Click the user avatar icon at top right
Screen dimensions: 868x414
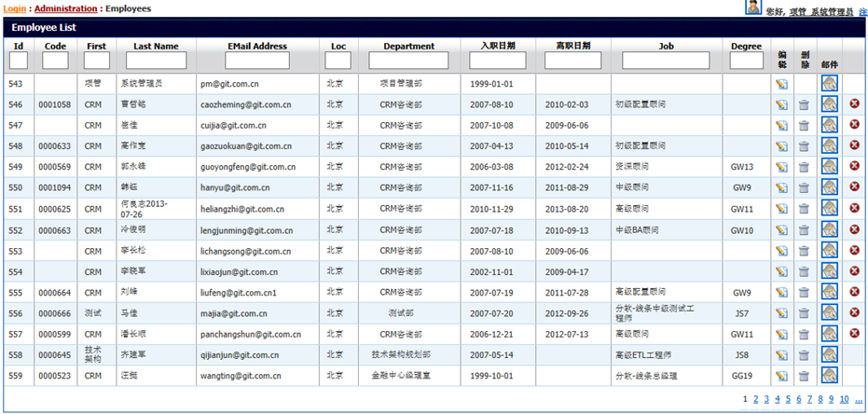click(753, 7)
